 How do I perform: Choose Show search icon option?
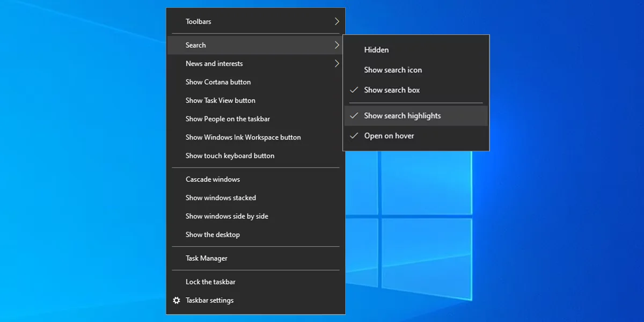393,70
